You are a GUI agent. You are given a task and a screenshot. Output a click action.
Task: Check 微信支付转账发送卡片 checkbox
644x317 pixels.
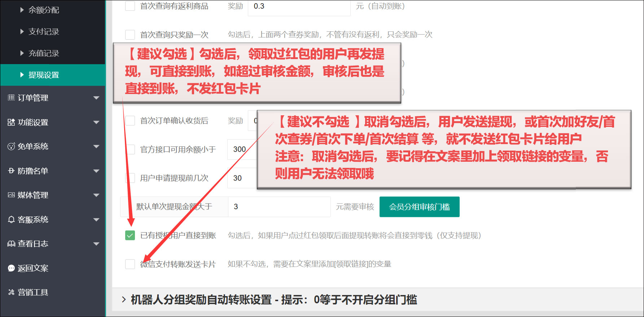coord(130,264)
